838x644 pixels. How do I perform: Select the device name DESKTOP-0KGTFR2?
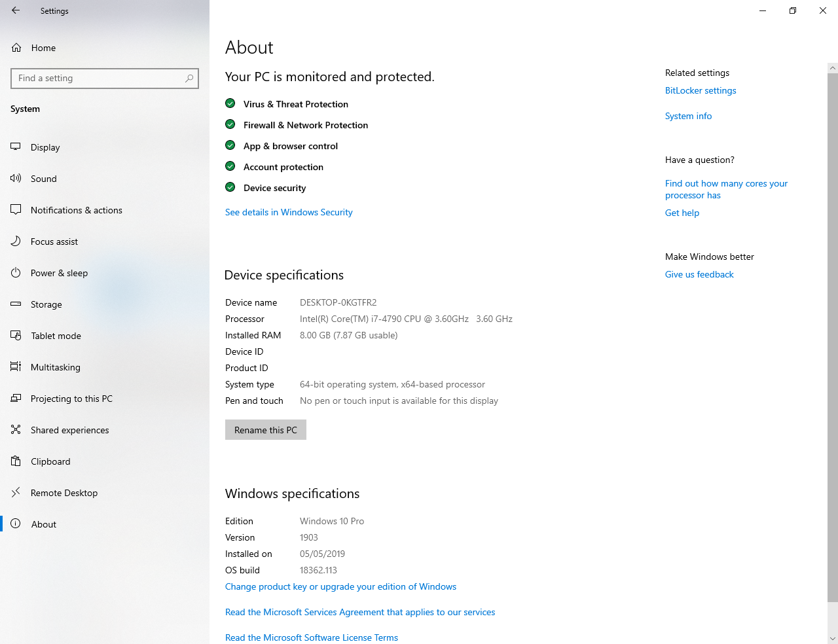338,302
